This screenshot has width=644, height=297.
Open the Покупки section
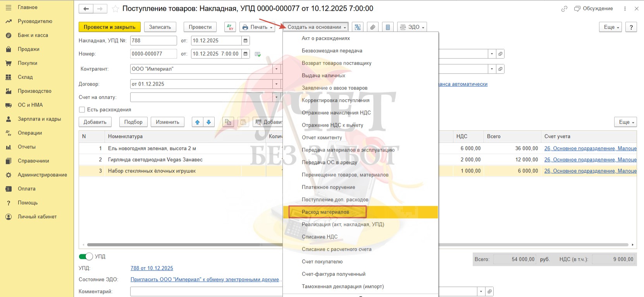point(28,63)
